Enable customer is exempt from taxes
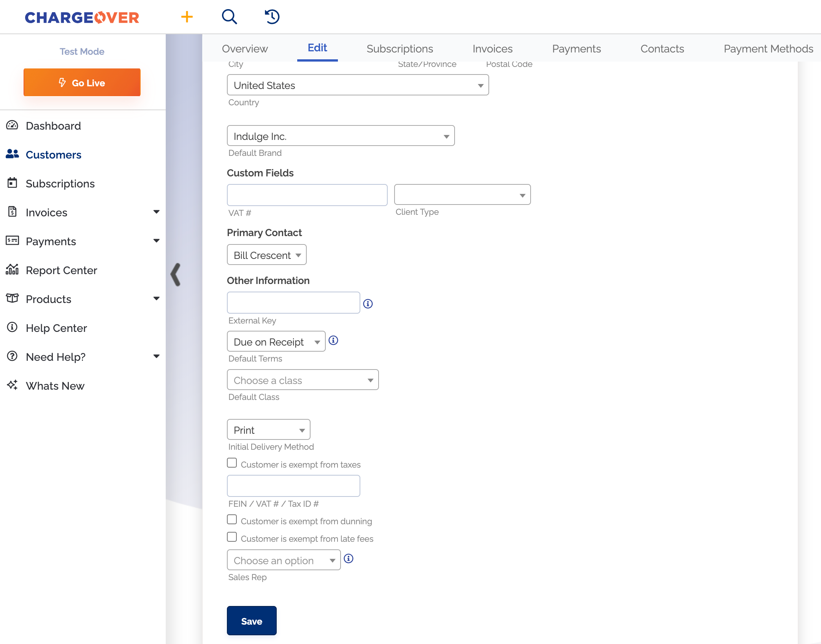The height and width of the screenshot is (644, 821). pyautogui.click(x=232, y=463)
